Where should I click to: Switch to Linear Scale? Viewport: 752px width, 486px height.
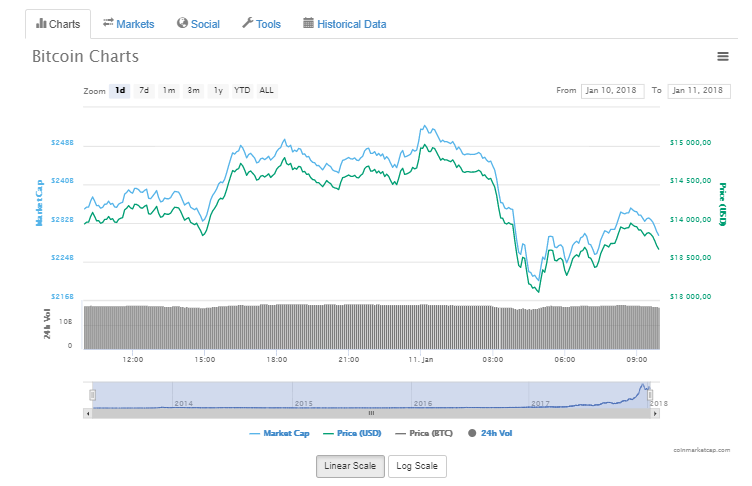350,466
